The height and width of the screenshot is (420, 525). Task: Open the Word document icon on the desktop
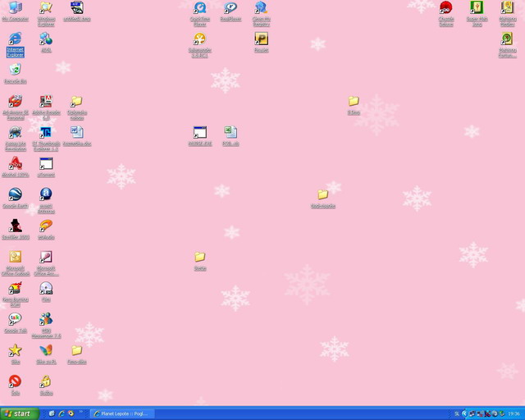[x=76, y=133]
